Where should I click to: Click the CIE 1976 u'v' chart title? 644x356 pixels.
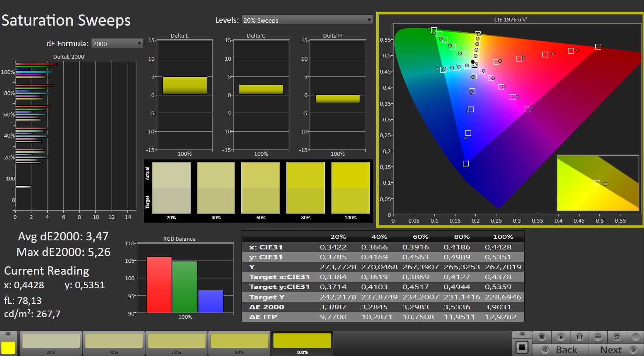pos(510,19)
